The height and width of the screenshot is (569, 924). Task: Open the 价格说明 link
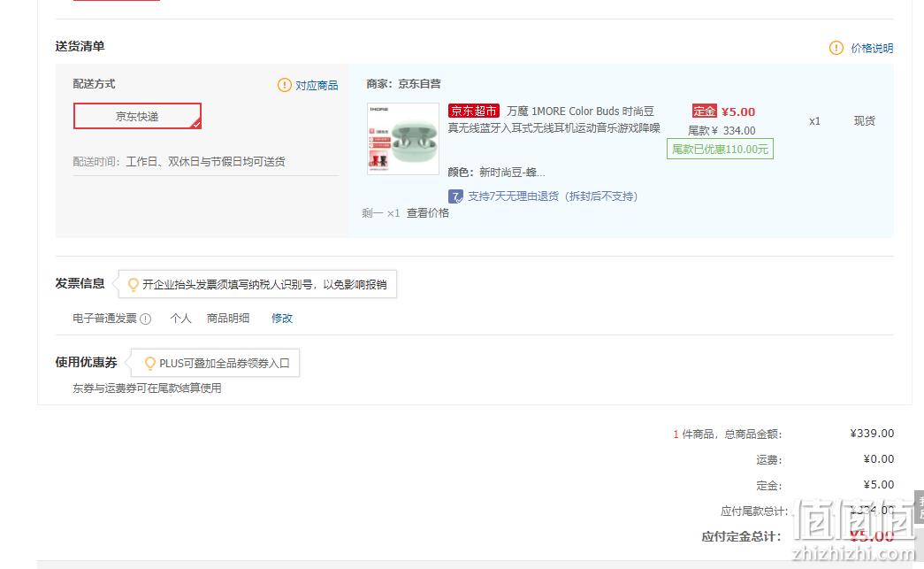[x=872, y=49]
